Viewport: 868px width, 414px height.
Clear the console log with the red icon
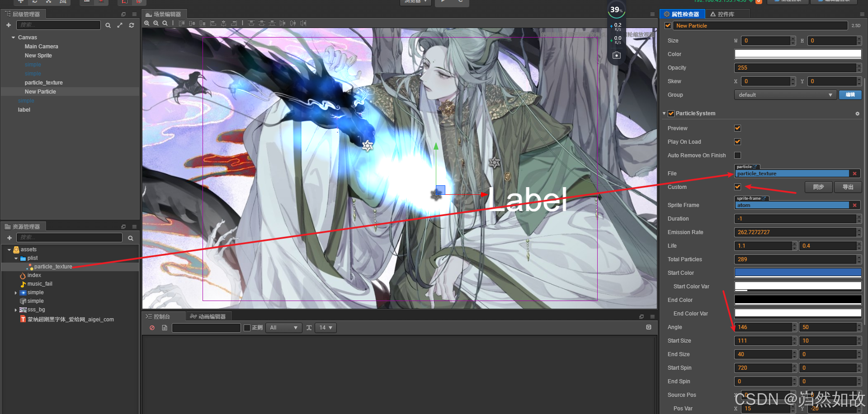tap(152, 328)
